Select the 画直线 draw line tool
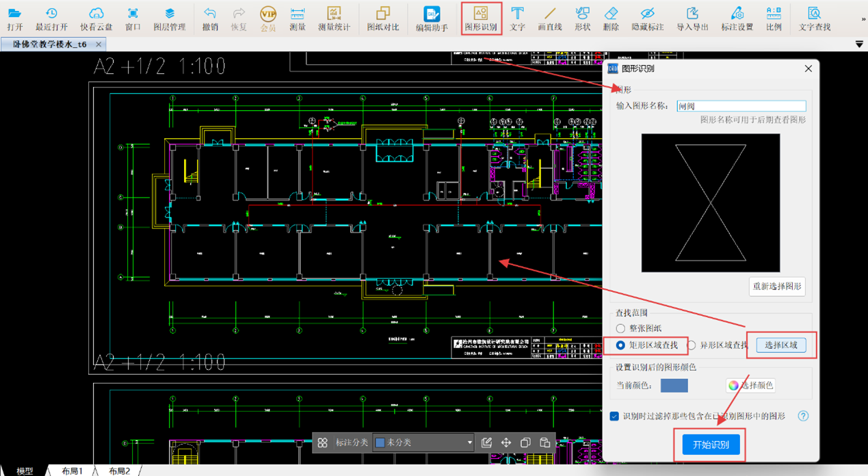 point(550,18)
